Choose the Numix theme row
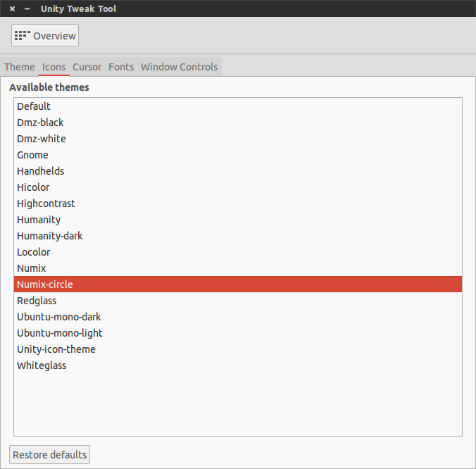 click(x=238, y=268)
